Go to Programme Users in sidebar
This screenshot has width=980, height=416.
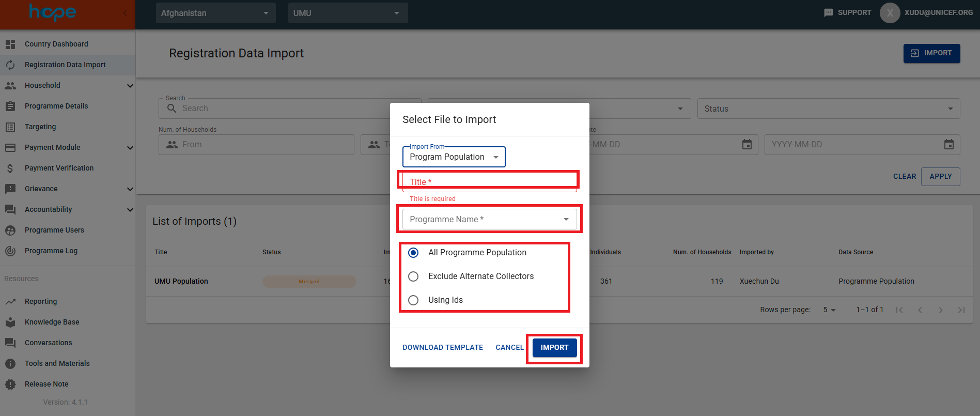tap(54, 230)
